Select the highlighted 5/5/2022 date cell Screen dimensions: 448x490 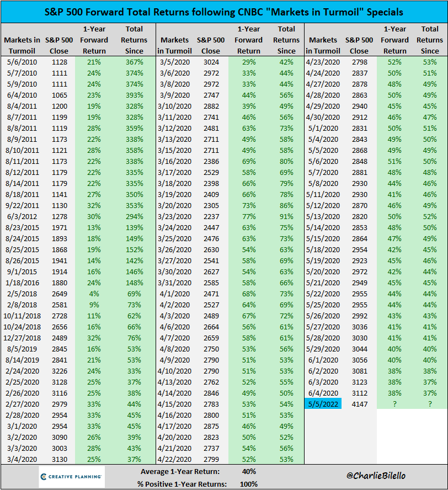click(x=323, y=404)
